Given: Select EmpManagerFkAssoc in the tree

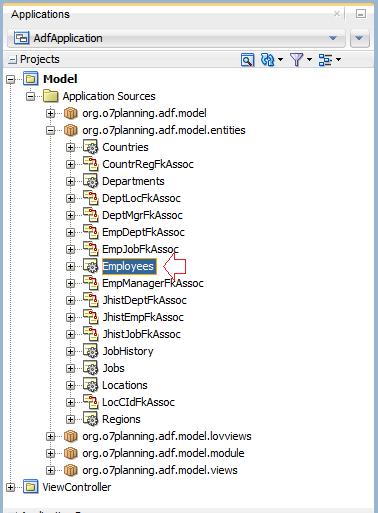Looking at the screenshot, I should pyautogui.click(x=153, y=283).
